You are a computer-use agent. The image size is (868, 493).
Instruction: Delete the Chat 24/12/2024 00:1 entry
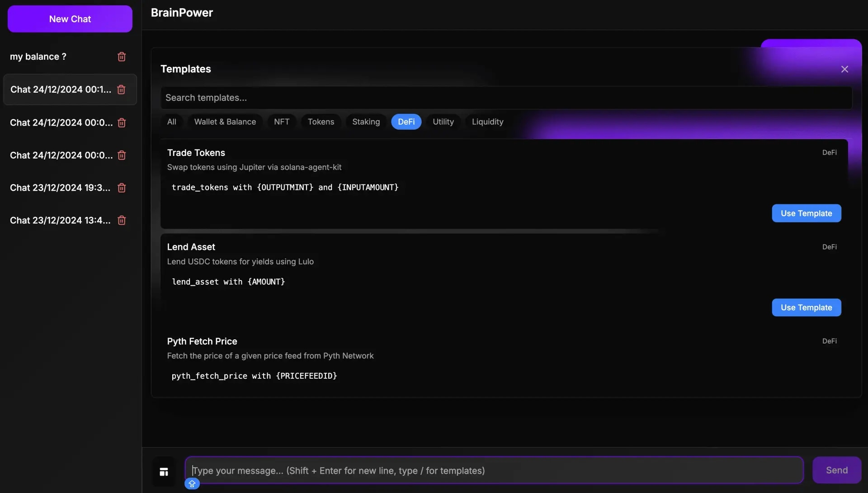[x=122, y=89]
